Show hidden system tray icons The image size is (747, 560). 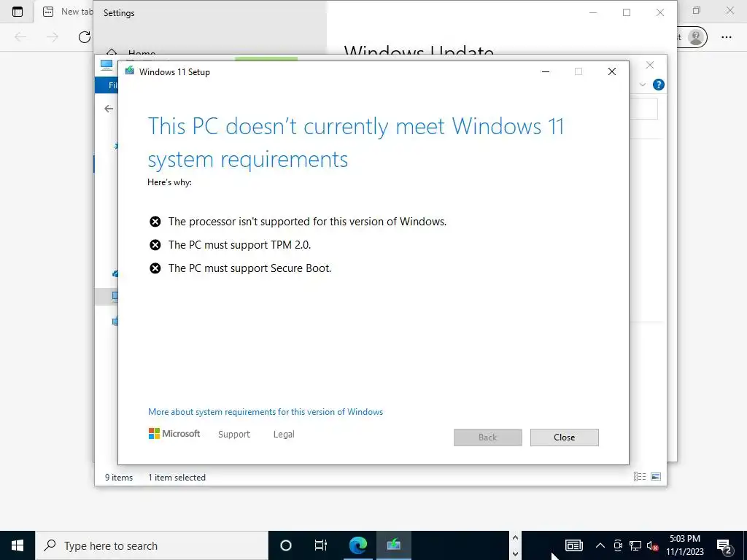pyautogui.click(x=600, y=545)
